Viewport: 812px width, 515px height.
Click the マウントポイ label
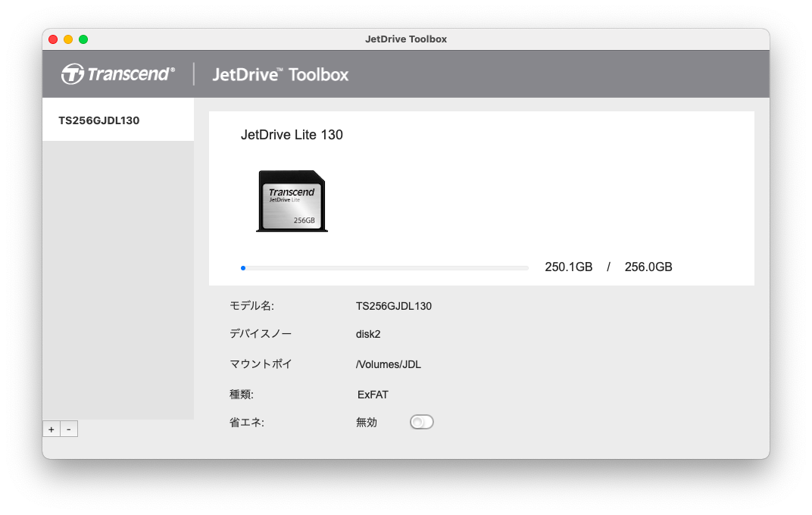(261, 364)
